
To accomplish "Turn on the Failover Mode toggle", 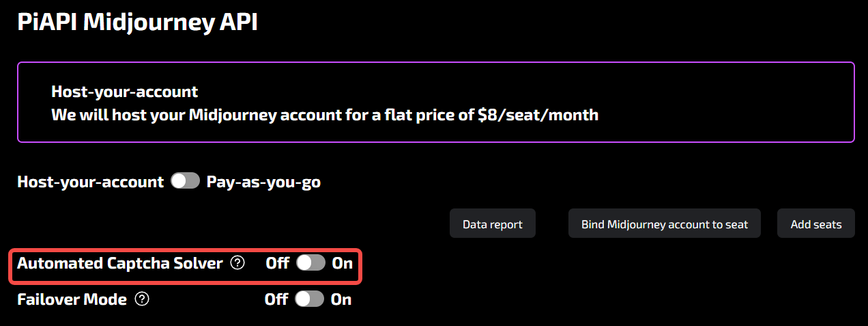I will point(309,299).
